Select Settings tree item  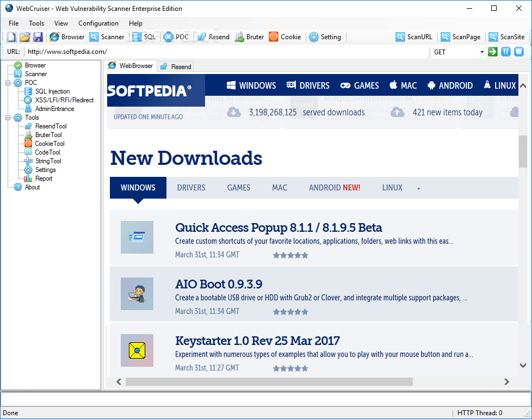(46, 170)
